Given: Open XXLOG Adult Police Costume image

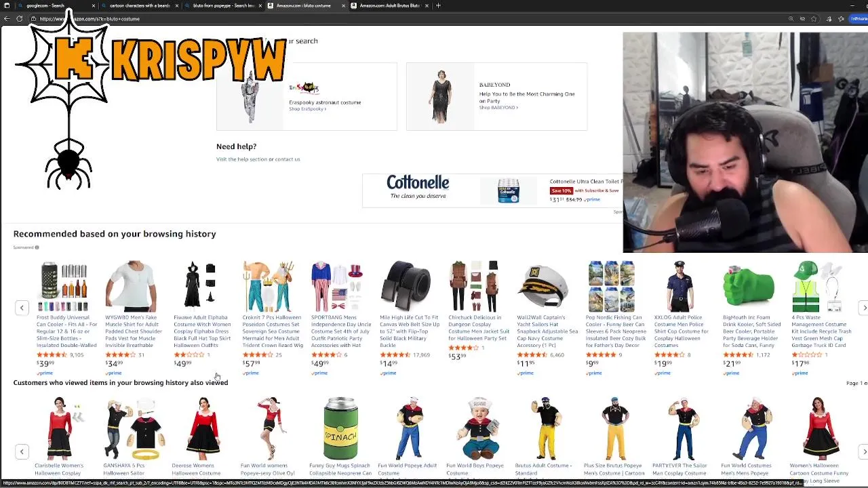Looking at the screenshot, I should coord(679,286).
